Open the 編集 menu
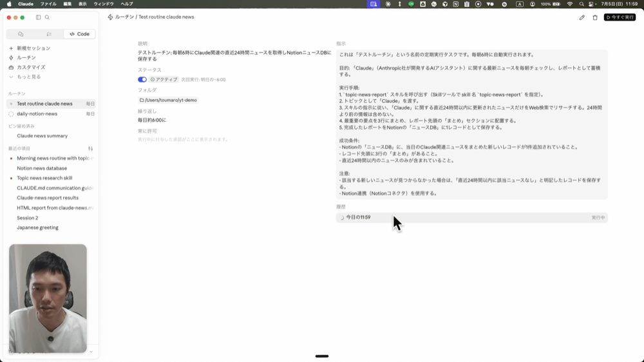The width and height of the screenshot is (644, 362). pyautogui.click(x=68, y=4)
